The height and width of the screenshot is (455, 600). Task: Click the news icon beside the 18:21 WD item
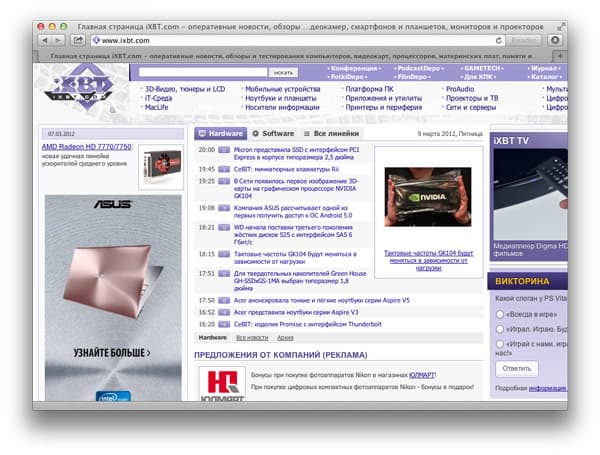(224, 228)
